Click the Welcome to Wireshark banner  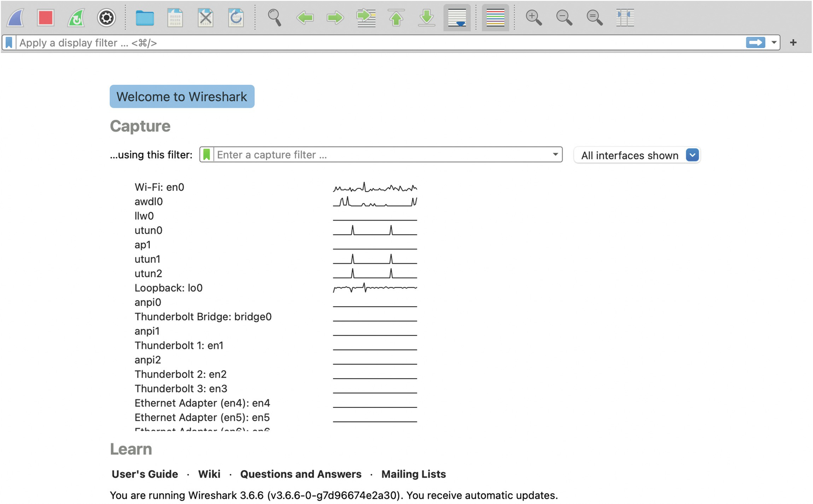click(x=182, y=97)
